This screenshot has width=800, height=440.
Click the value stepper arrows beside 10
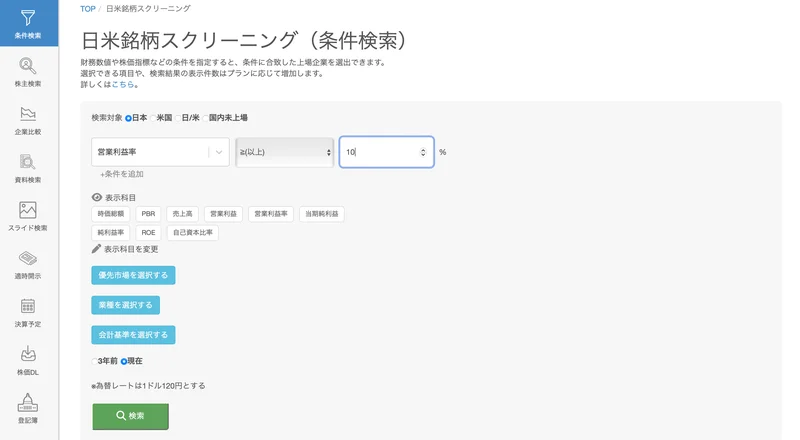[423, 152]
